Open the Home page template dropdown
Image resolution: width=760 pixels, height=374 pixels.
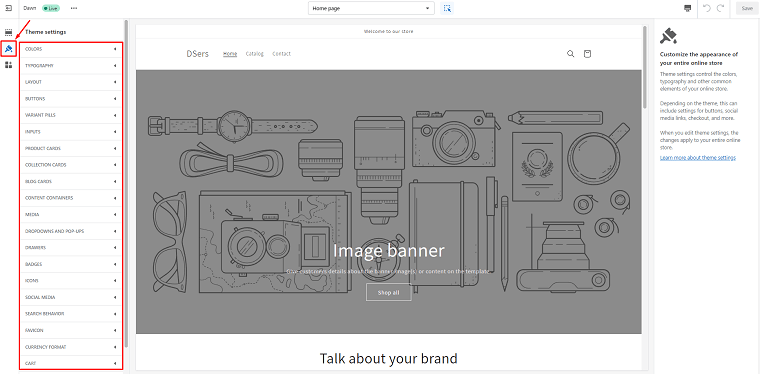point(371,8)
